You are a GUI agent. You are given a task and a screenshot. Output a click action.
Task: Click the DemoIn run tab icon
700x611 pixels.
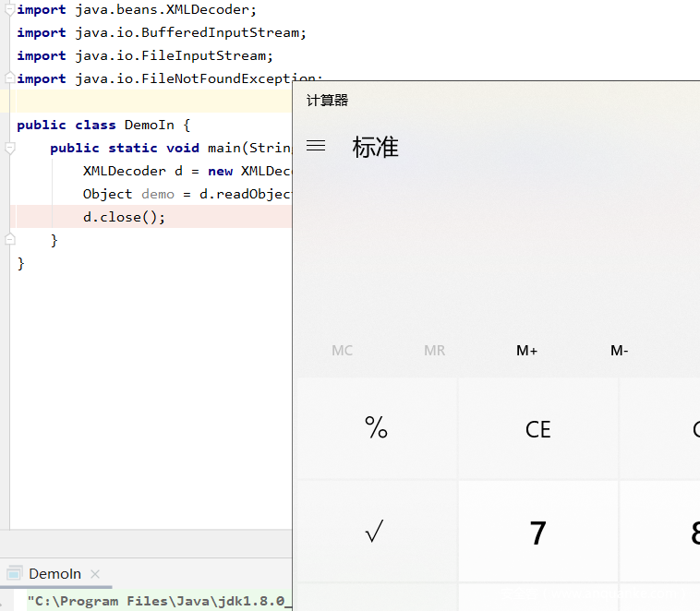(14, 574)
